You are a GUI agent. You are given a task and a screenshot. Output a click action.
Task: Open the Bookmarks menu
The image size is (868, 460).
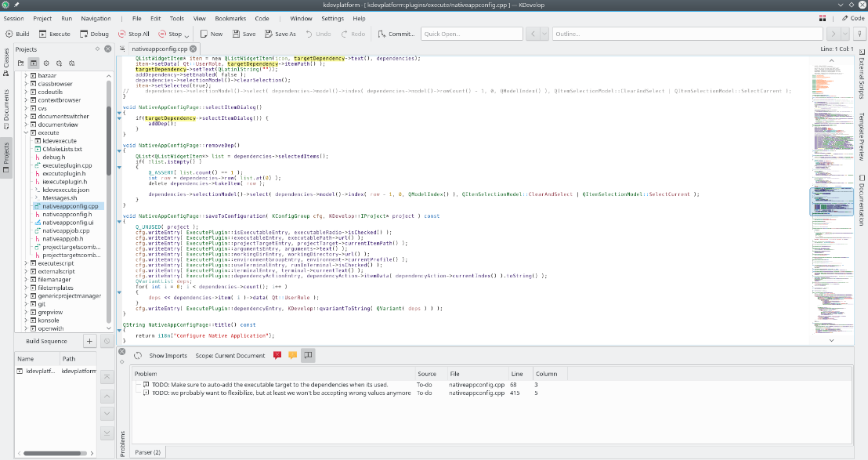point(230,18)
